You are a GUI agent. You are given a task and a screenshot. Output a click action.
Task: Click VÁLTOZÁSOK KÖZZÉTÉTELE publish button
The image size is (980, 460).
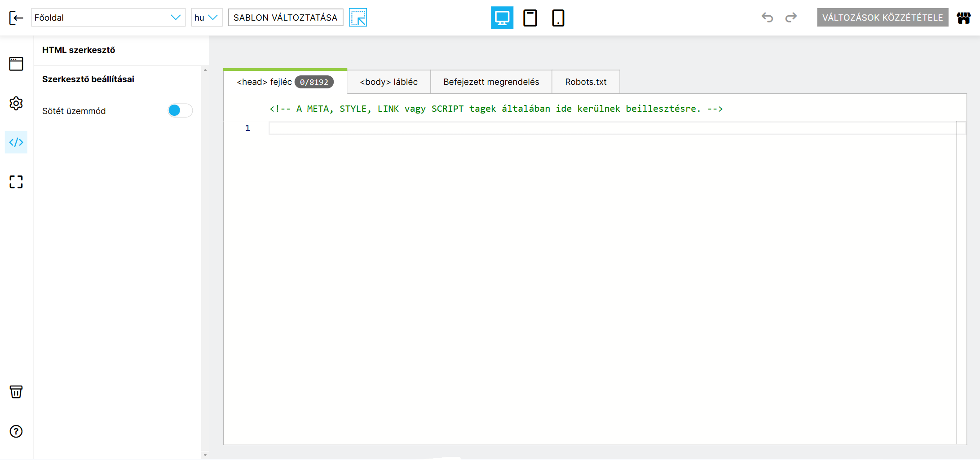(x=883, y=18)
